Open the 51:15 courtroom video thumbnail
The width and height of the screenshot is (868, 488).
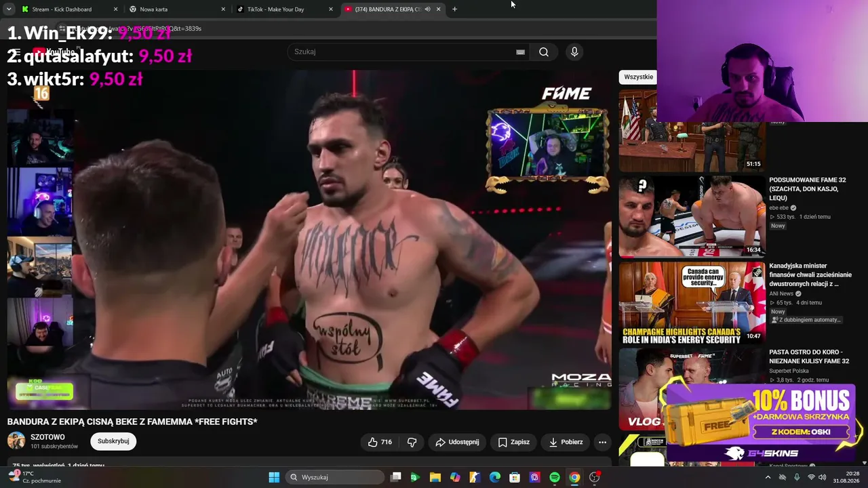pos(692,130)
